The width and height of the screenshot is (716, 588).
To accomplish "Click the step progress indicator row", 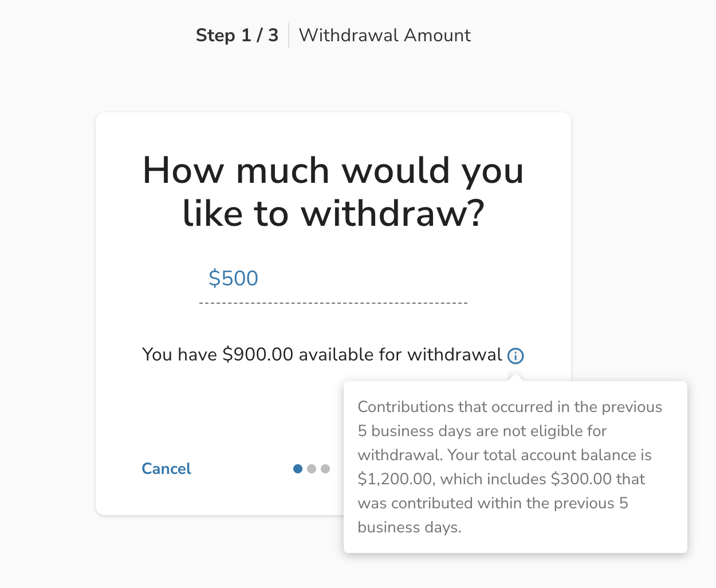I will [312, 468].
